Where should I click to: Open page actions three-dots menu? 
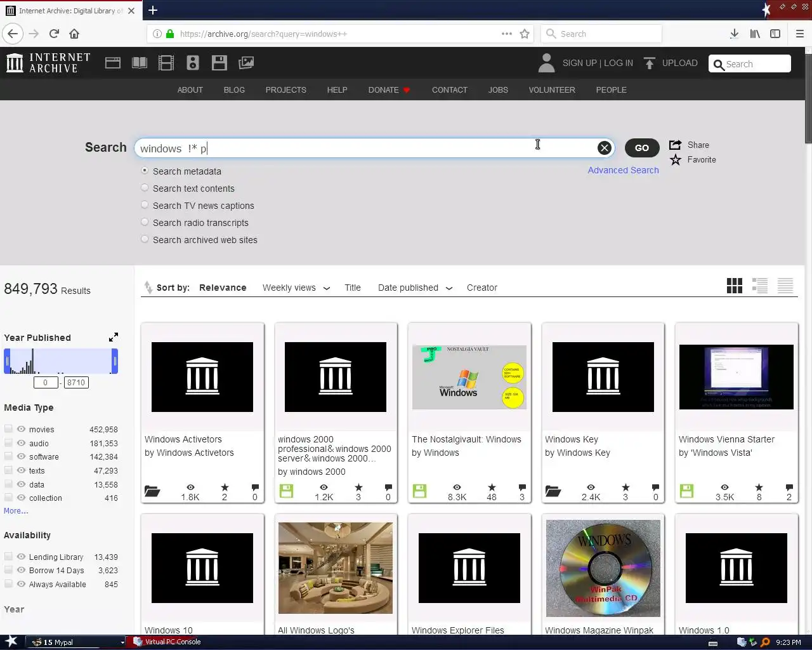coord(507,34)
